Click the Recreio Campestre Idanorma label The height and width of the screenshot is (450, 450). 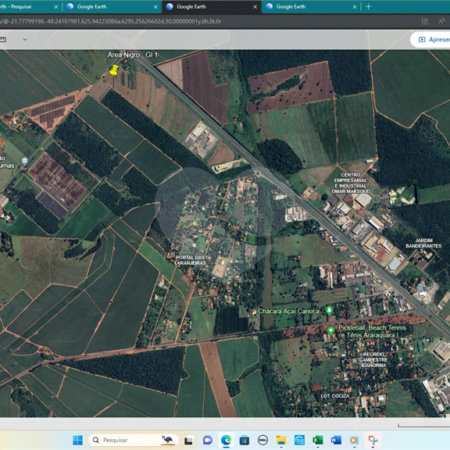pyautogui.click(x=373, y=360)
